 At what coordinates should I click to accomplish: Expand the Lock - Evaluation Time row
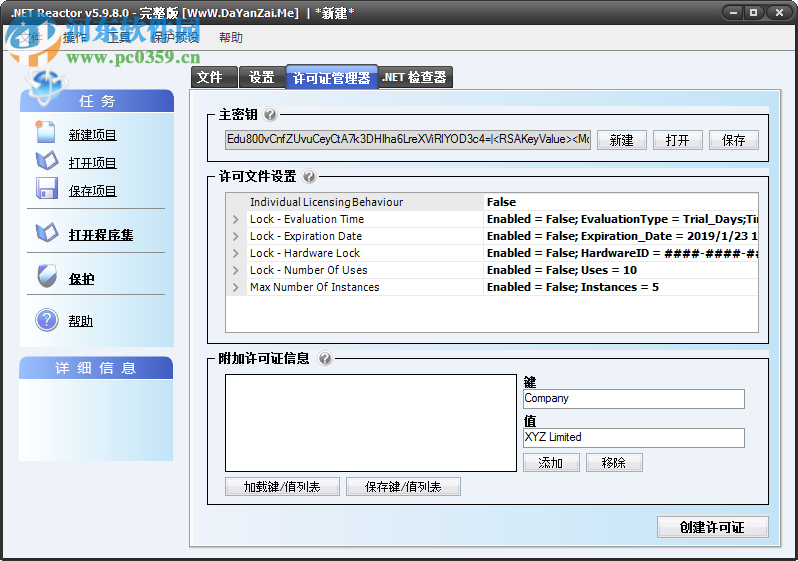(x=236, y=219)
